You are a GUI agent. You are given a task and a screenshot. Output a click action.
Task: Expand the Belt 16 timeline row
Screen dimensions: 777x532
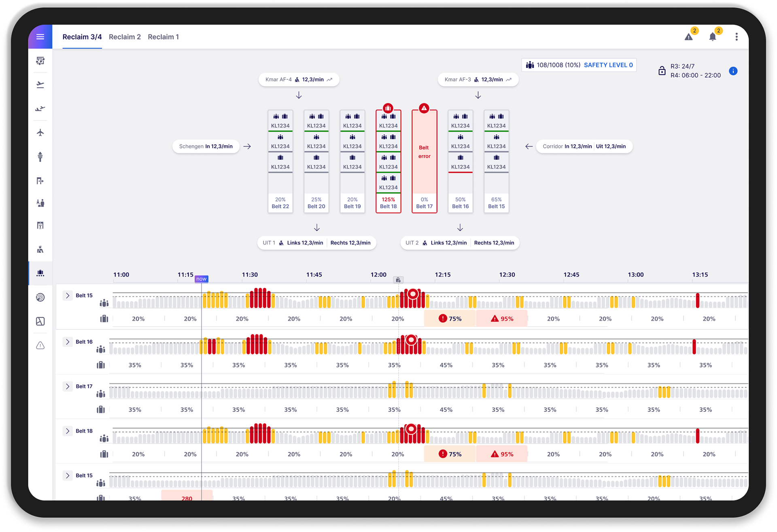(x=68, y=342)
